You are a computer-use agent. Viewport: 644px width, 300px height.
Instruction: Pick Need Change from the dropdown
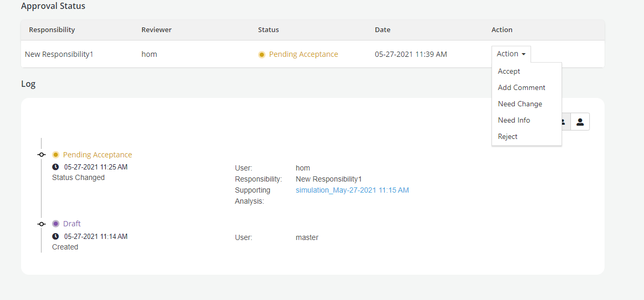click(x=520, y=104)
